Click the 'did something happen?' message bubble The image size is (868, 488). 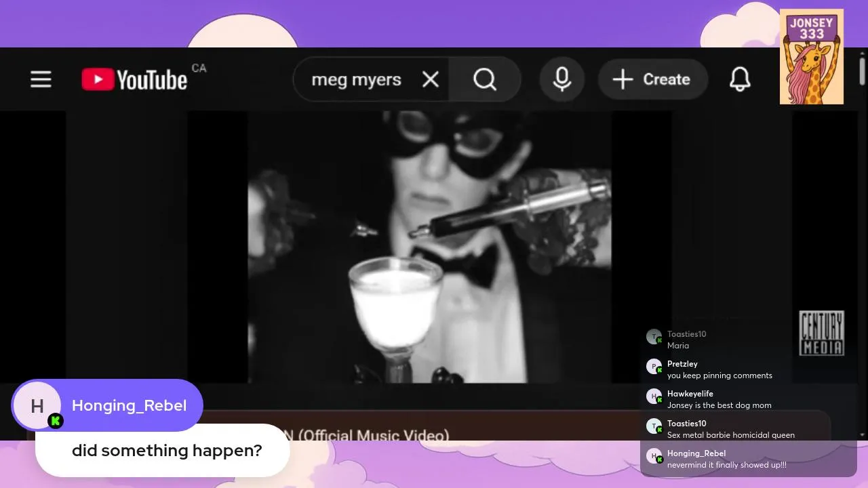tap(163, 451)
